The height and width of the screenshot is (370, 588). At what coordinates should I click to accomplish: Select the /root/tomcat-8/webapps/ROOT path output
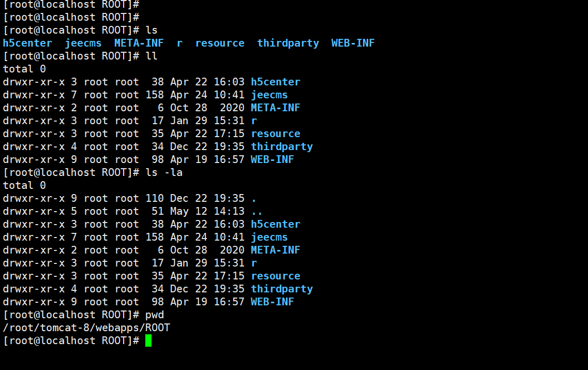point(86,328)
